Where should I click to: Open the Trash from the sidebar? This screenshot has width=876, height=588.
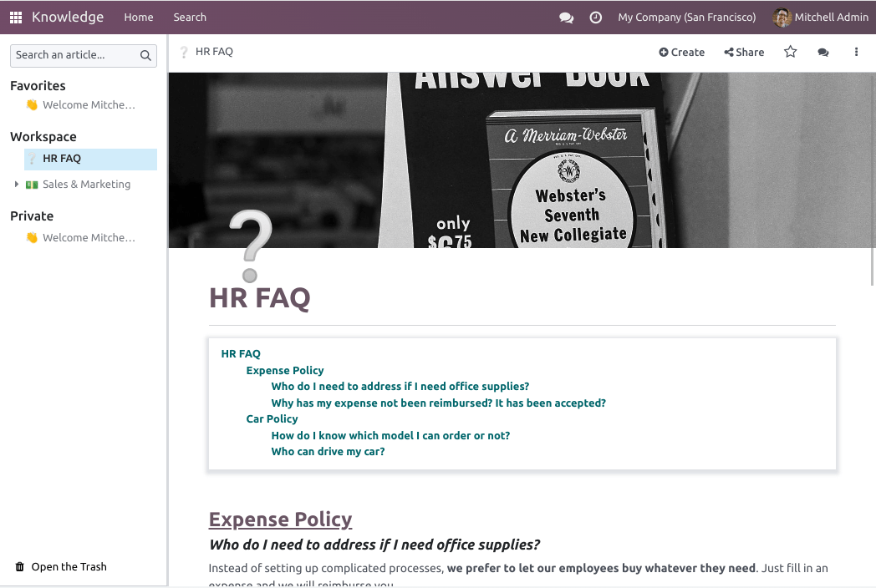(x=60, y=566)
